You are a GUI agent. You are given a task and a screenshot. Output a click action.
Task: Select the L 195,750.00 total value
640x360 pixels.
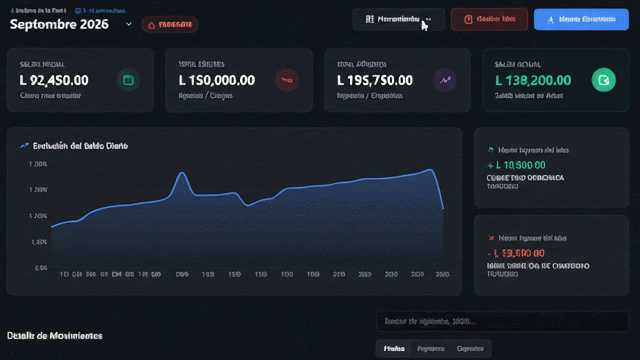click(x=375, y=80)
